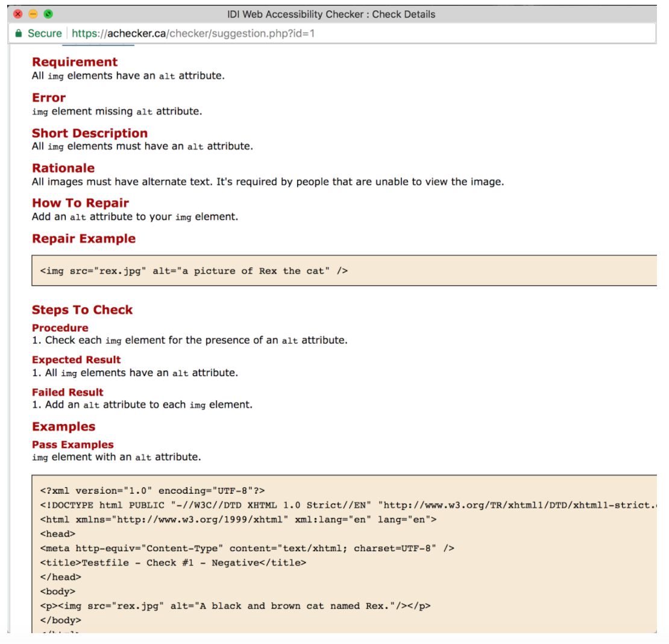The width and height of the screenshot is (669, 644).
Task: Click the opening <head> tag code line
Action: coord(58,534)
